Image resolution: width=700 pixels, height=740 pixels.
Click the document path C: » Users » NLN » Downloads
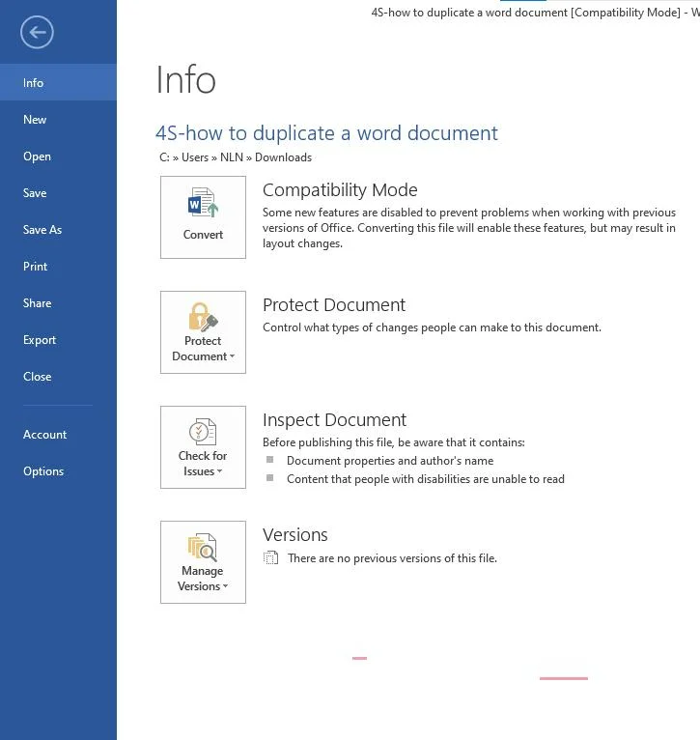click(236, 157)
